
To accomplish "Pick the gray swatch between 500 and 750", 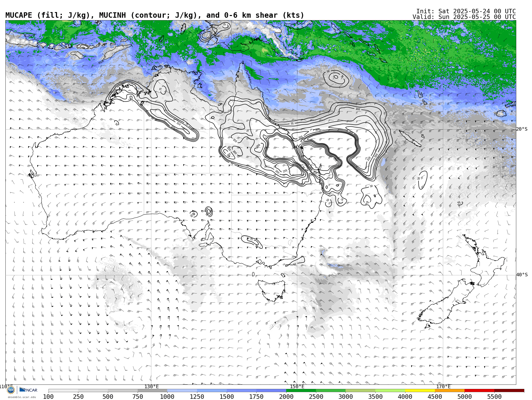I will (123, 391).
